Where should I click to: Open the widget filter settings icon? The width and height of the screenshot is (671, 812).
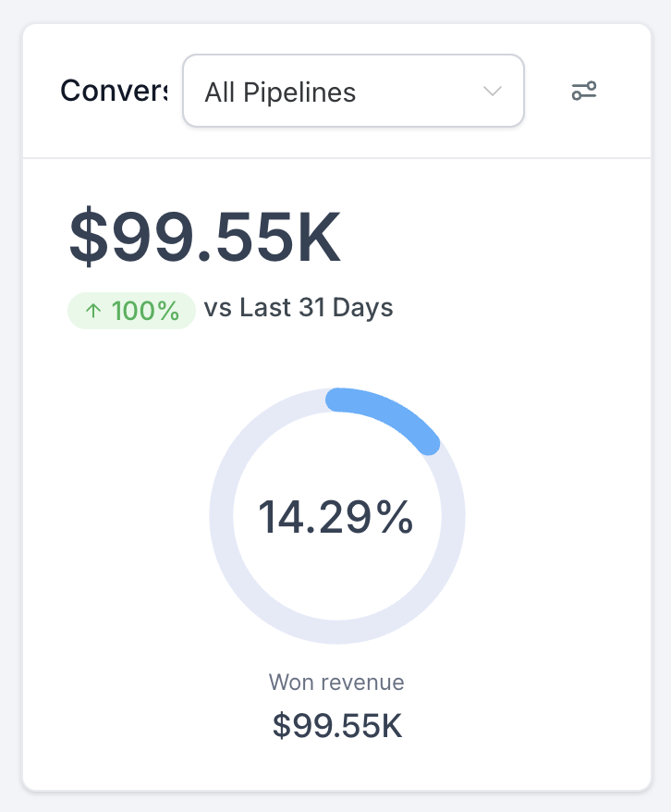(x=584, y=91)
